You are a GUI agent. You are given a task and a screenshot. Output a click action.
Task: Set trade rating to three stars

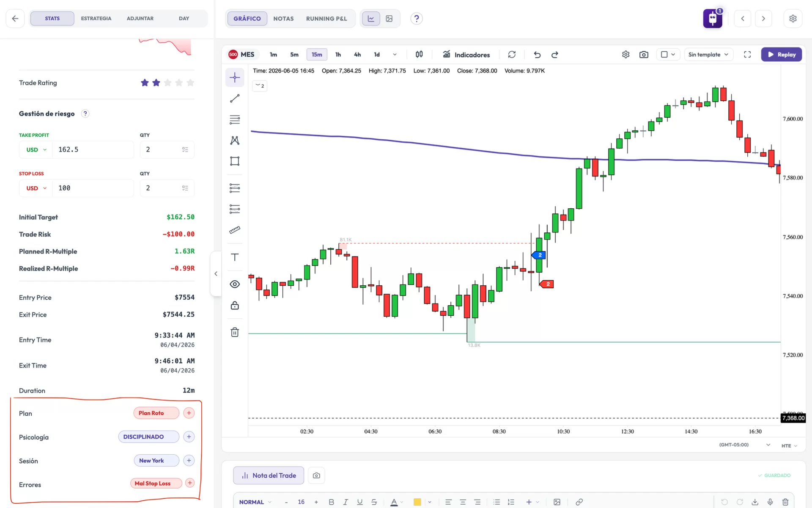(x=167, y=83)
